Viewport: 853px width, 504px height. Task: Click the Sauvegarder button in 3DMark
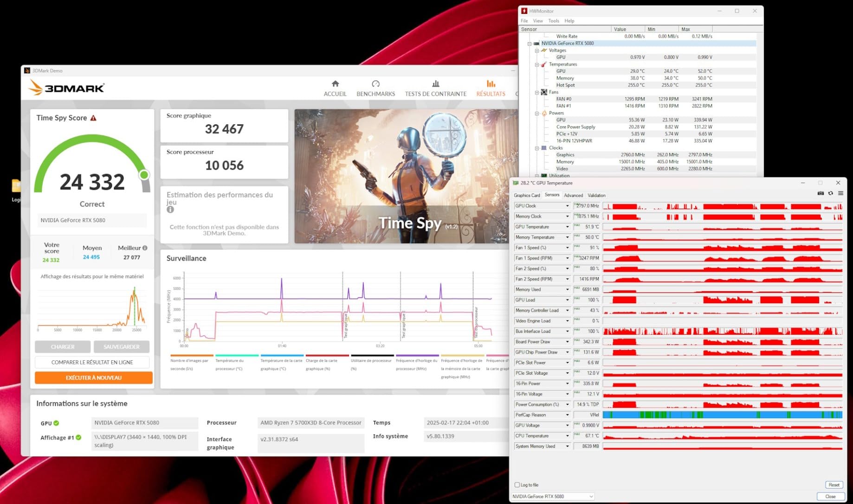[x=122, y=347]
